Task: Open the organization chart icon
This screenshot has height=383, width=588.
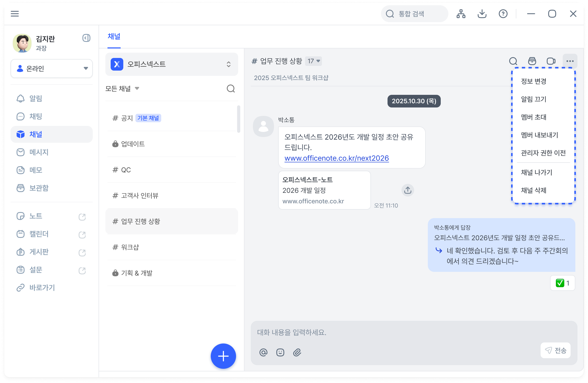Action: [461, 14]
